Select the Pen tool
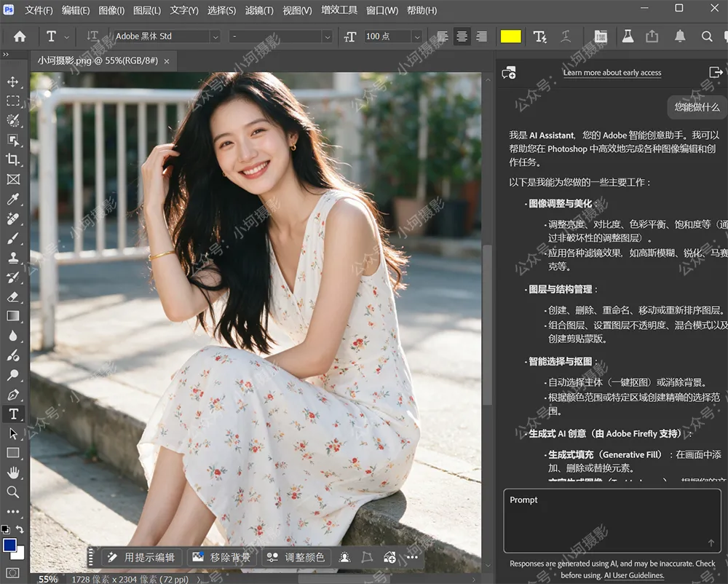Image resolution: width=728 pixels, height=584 pixels. 13,395
